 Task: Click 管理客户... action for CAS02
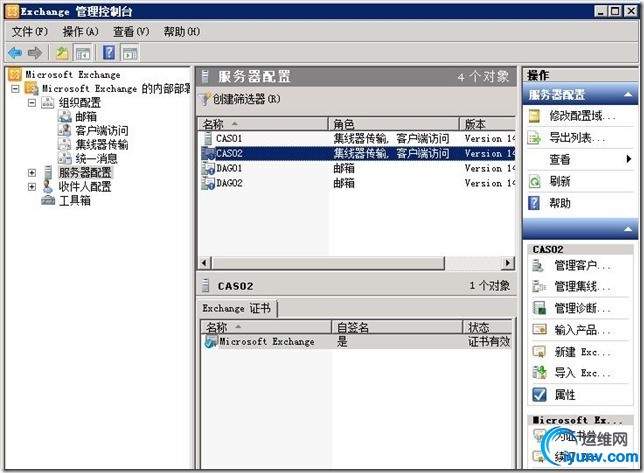click(x=580, y=266)
